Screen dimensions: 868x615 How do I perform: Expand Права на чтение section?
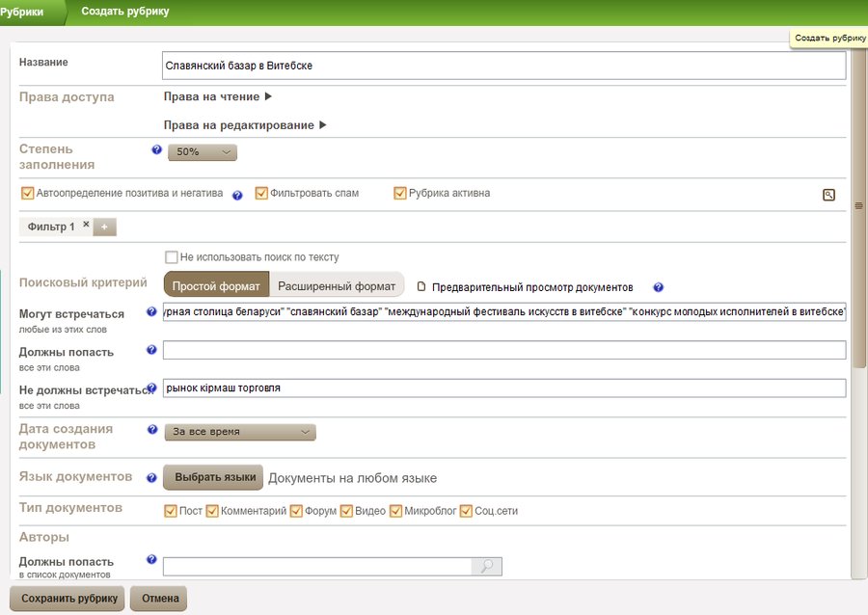218,96
